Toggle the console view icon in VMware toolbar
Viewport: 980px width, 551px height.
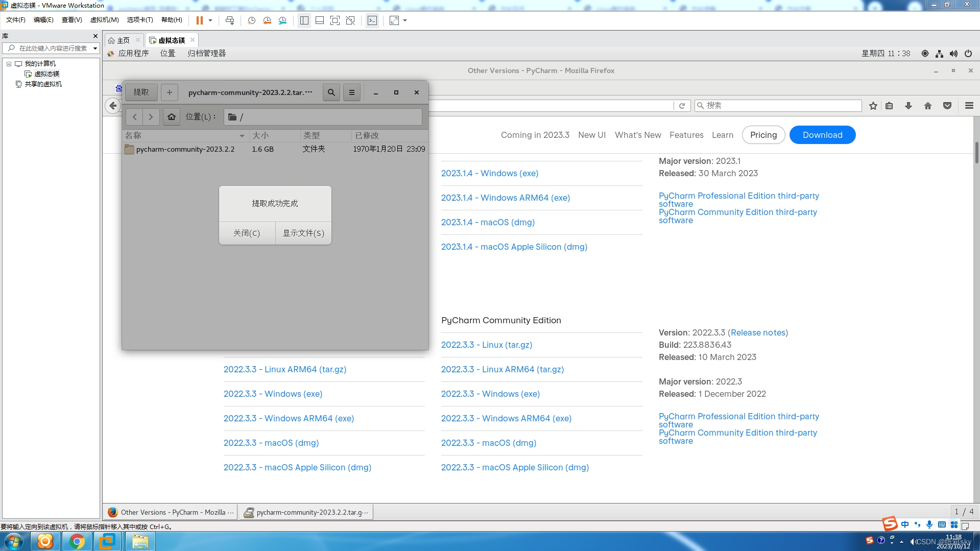(372, 20)
